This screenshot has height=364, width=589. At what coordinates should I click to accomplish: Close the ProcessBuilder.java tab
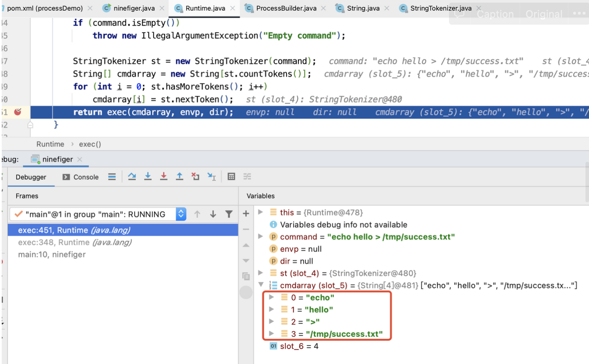click(x=324, y=8)
